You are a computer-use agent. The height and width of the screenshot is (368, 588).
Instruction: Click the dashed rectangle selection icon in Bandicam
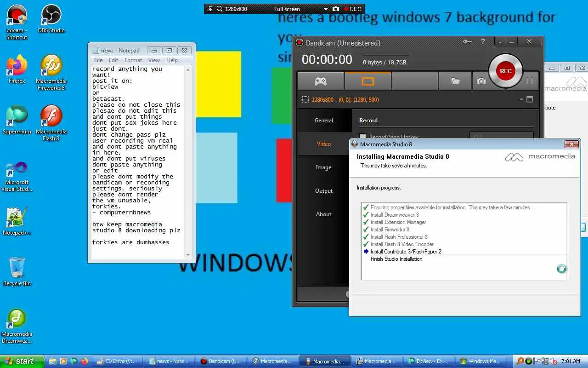[305, 99]
